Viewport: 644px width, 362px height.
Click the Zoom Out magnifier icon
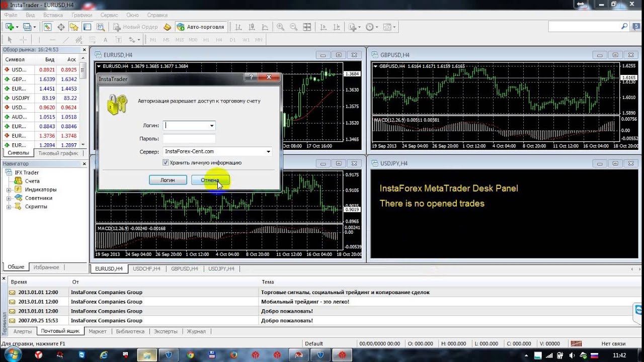293,27
